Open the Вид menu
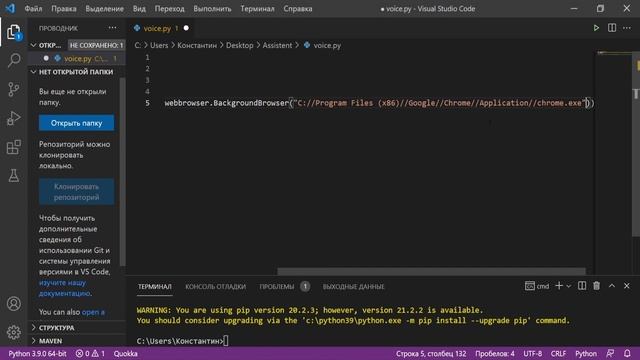The height and width of the screenshot is (360, 640). (139, 9)
